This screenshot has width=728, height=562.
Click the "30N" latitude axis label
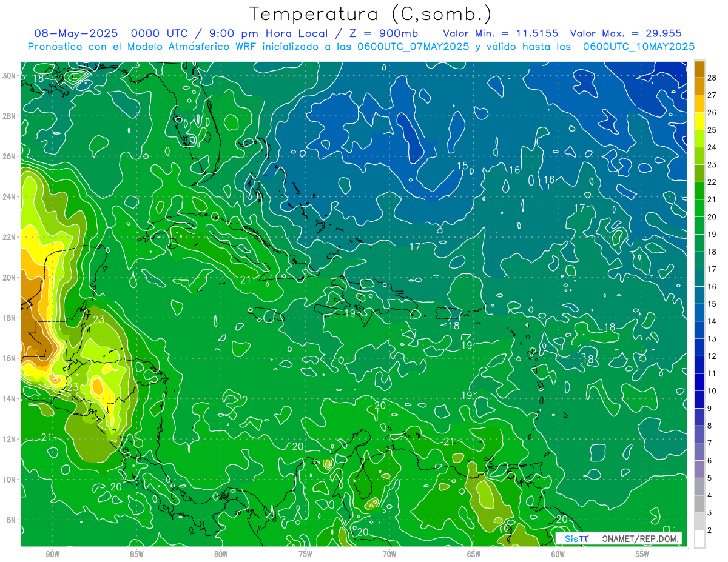click(9, 76)
